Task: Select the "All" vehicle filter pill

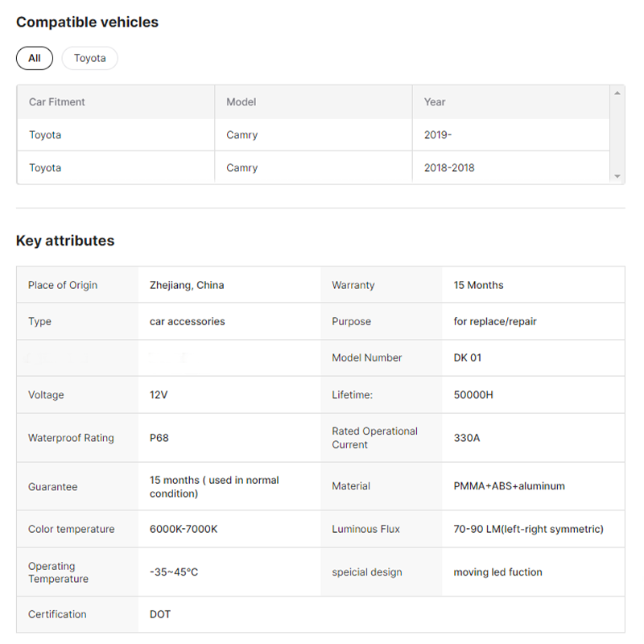Action: pos(35,58)
